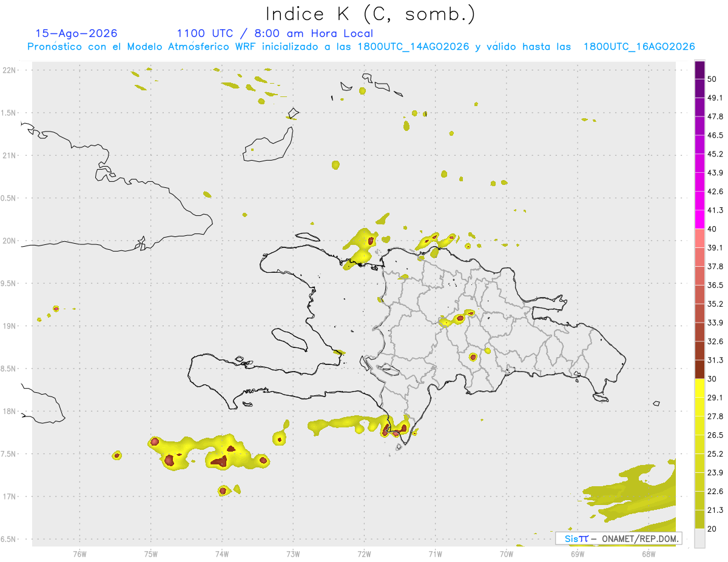Click the "20" color bar value

pos(712,529)
